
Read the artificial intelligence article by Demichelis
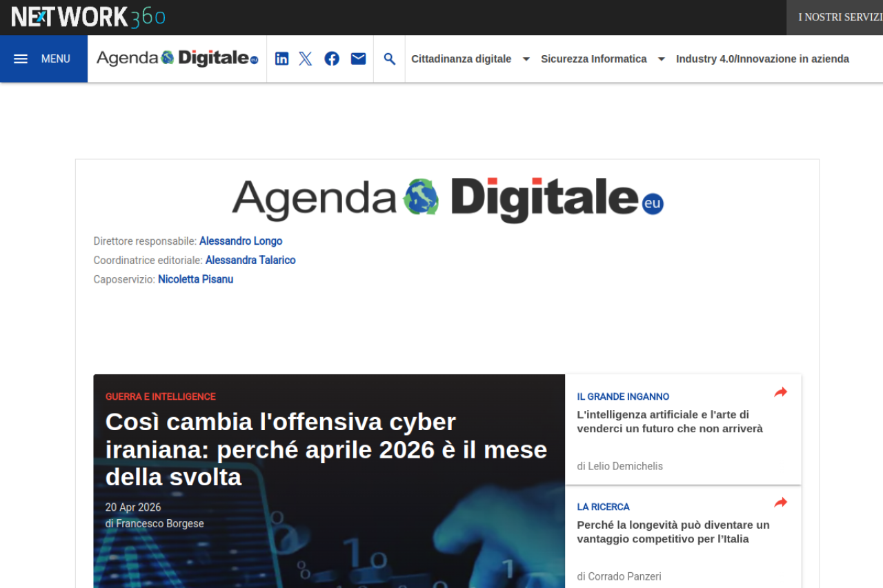[x=669, y=422]
